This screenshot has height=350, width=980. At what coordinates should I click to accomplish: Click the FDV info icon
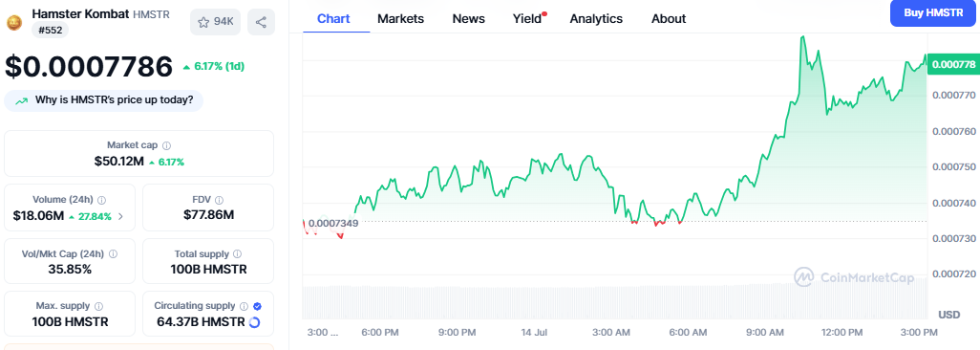coord(220,200)
